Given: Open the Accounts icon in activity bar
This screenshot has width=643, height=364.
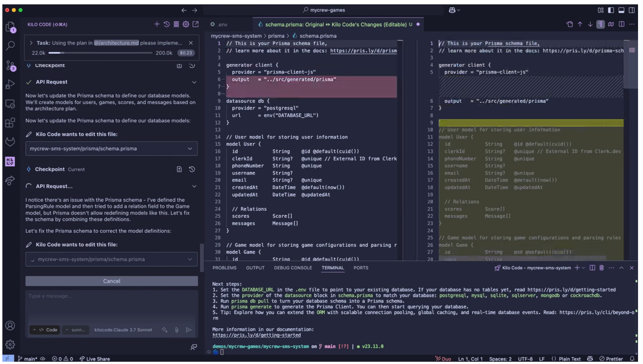Looking at the screenshot, I should coord(10,325).
